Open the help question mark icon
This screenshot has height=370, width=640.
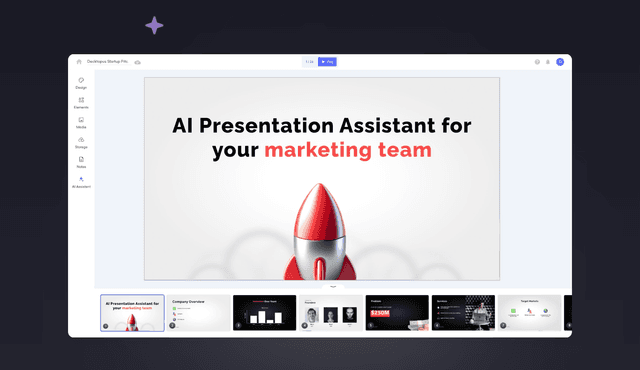[537, 62]
